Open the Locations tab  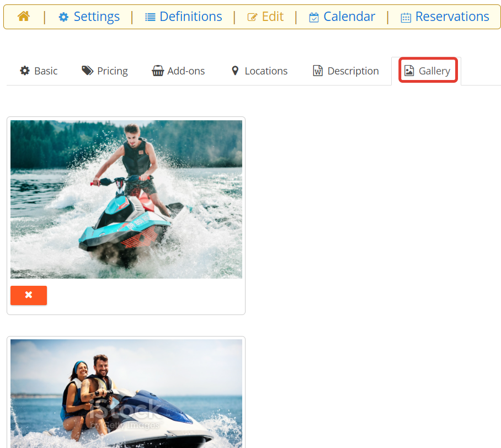259,71
